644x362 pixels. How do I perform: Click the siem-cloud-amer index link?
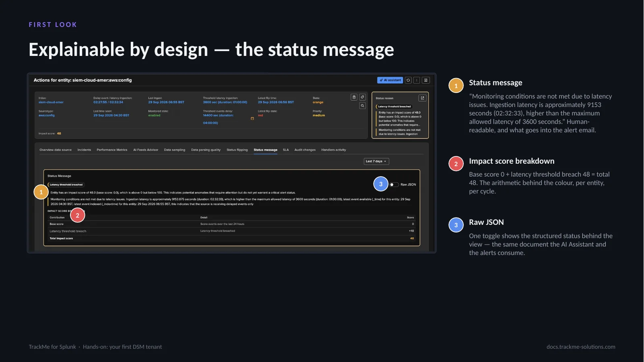coord(51,102)
